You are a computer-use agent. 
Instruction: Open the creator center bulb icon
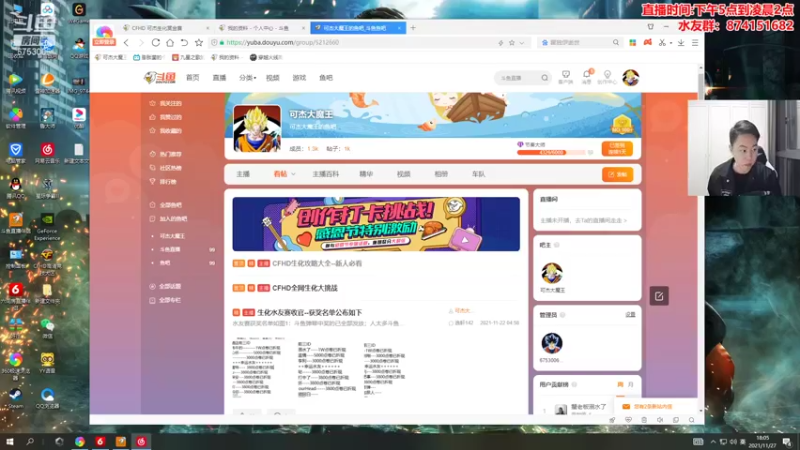[x=607, y=77]
